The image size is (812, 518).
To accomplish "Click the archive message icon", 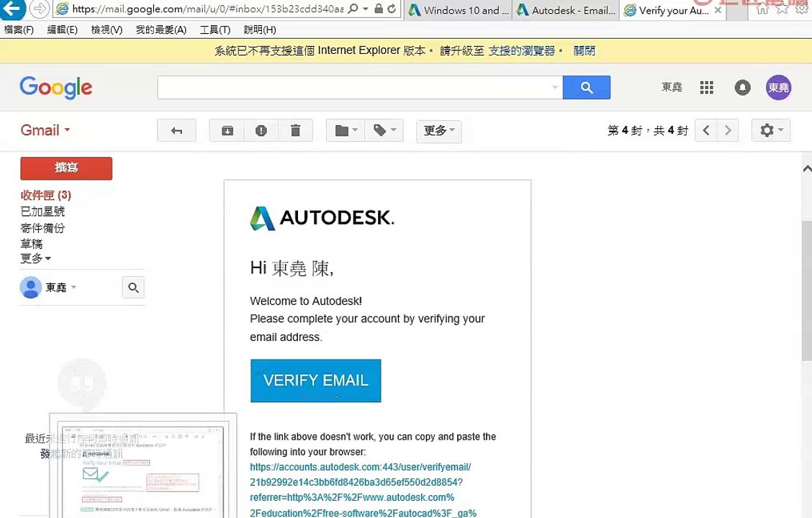I will tap(227, 130).
